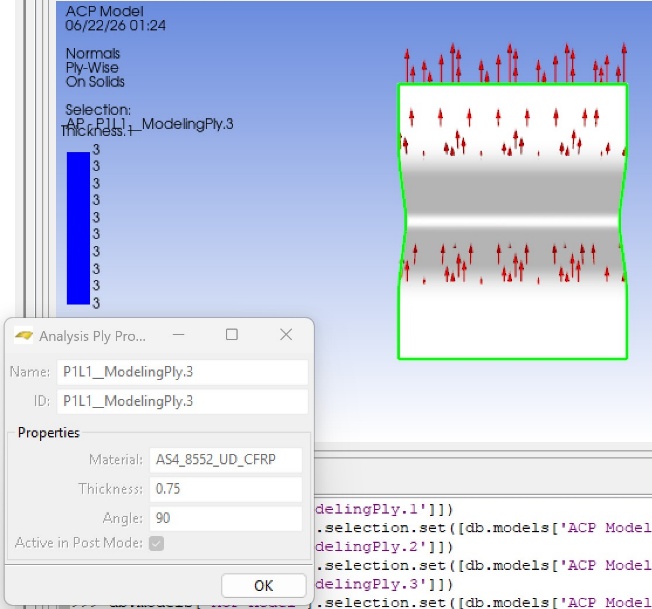The height and width of the screenshot is (609, 652).
Task: Select the Thickness.1 legend title
Action: pyautogui.click(x=96, y=132)
